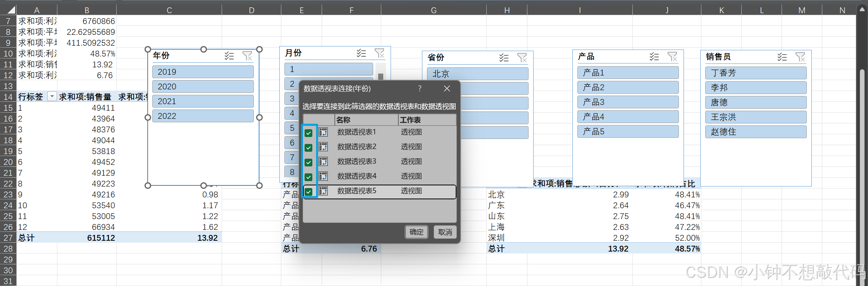
Task: Toggle multi-select in 省份 slicer
Action: (504, 58)
